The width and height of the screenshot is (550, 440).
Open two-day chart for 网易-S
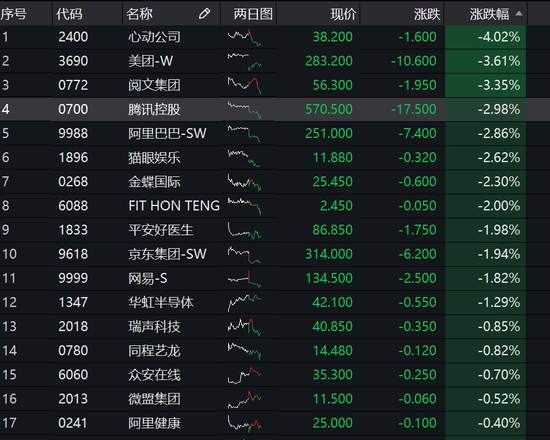tap(244, 279)
